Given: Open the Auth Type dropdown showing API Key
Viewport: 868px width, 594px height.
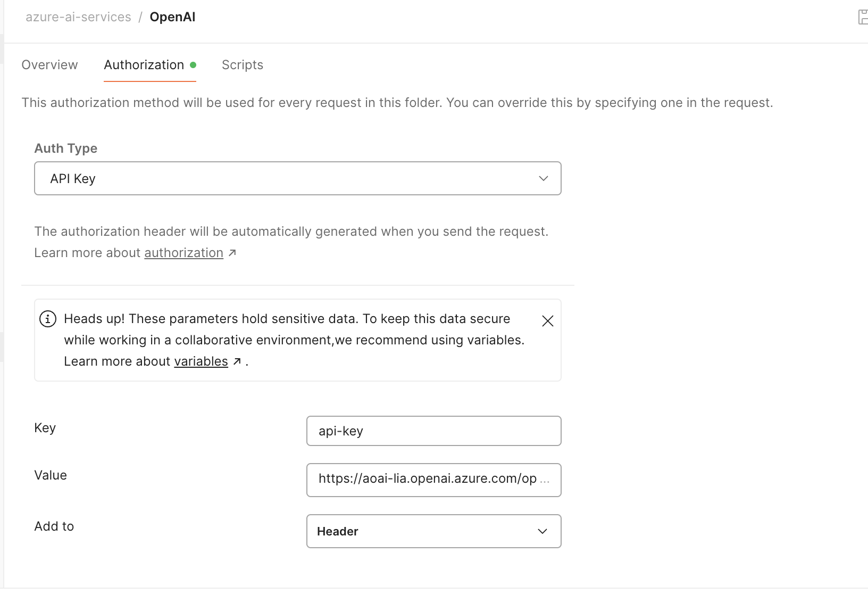Looking at the screenshot, I should pos(298,178).
